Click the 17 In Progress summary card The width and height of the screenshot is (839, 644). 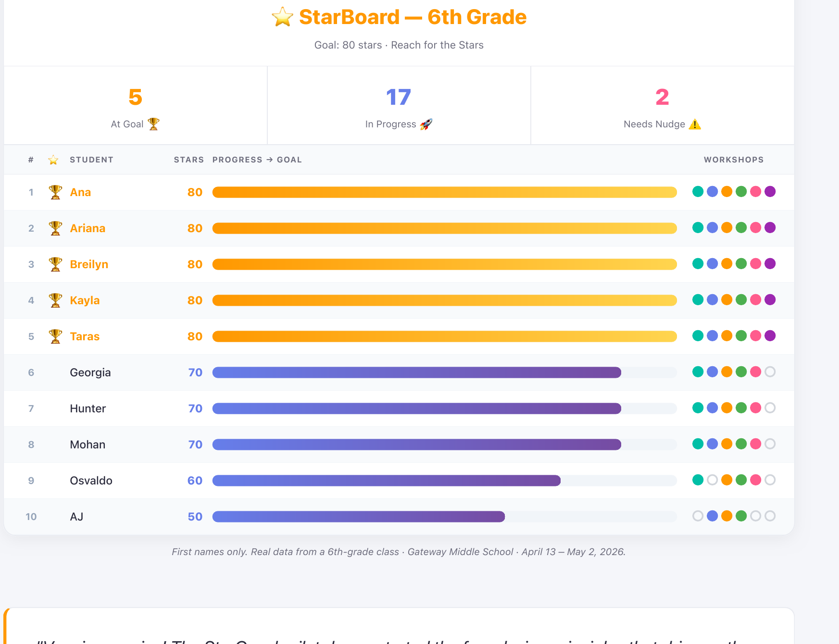399,106
